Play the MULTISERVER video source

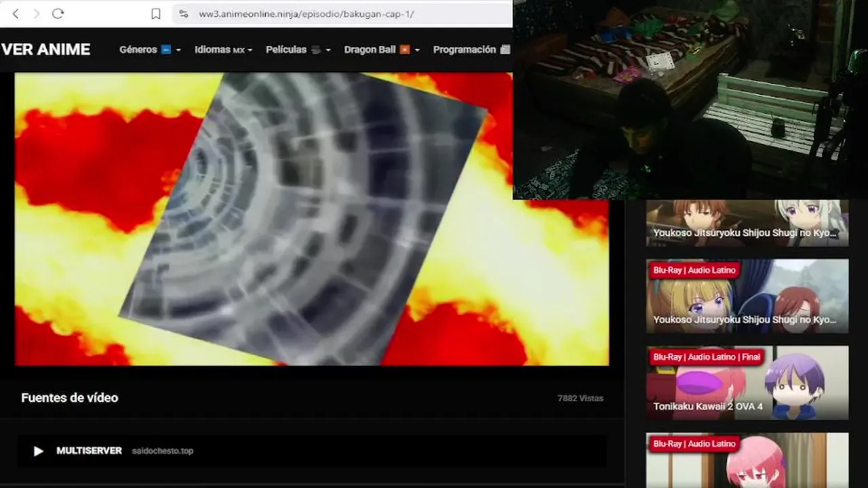pos(39,451)
